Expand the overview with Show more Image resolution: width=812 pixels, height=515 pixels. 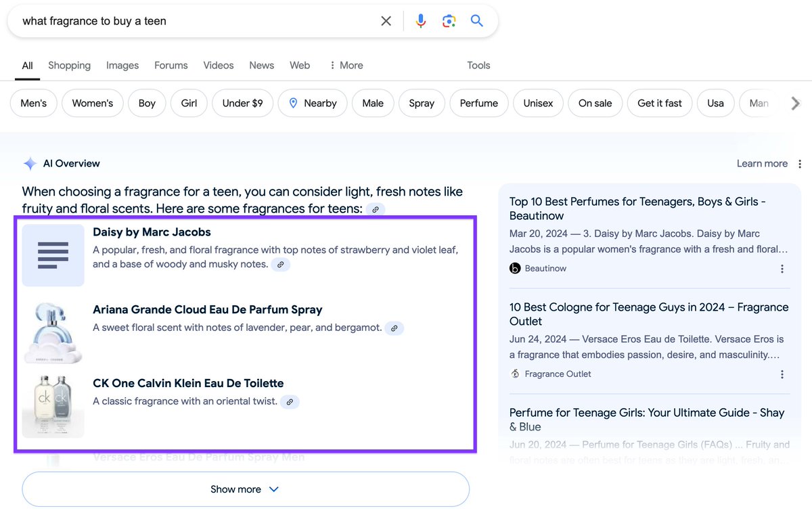click(246, 489)
